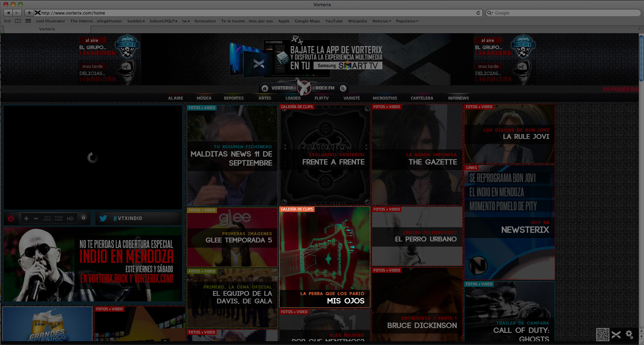Open the INFONEWS menu item
The image size is (644, 345).
pyautogui.click(x=459, y=98)
